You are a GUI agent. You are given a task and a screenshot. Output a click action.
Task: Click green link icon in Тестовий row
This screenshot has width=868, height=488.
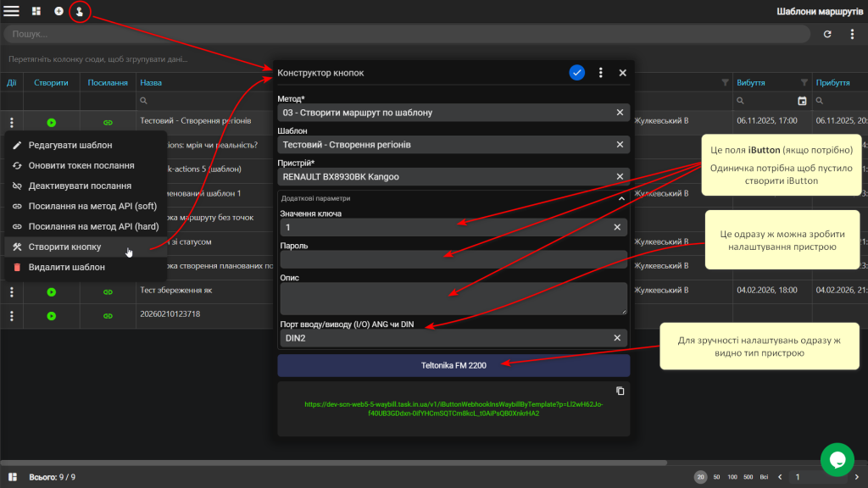[x=108, y=123]
